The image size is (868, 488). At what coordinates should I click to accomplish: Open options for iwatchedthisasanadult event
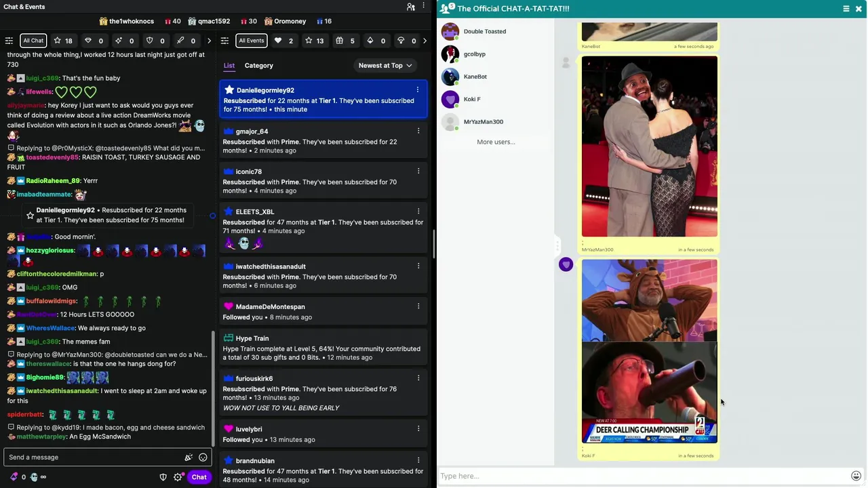[x=418, y=266]
